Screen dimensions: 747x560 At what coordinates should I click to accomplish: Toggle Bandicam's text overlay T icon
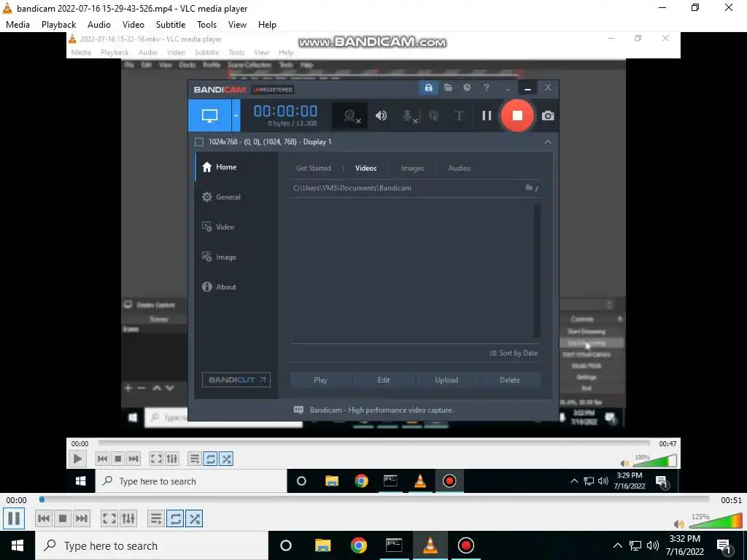pyautogui.click(x=459, y=116)
